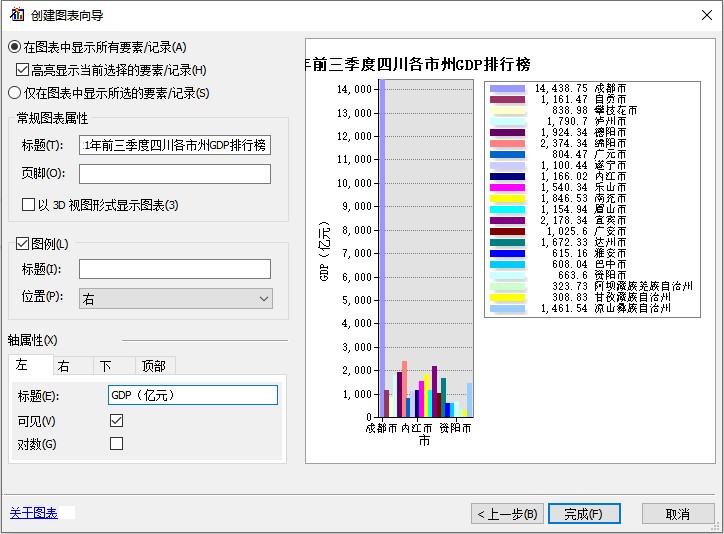
Task: Click the chart 标题(T) text field
Action: point(175,145)
